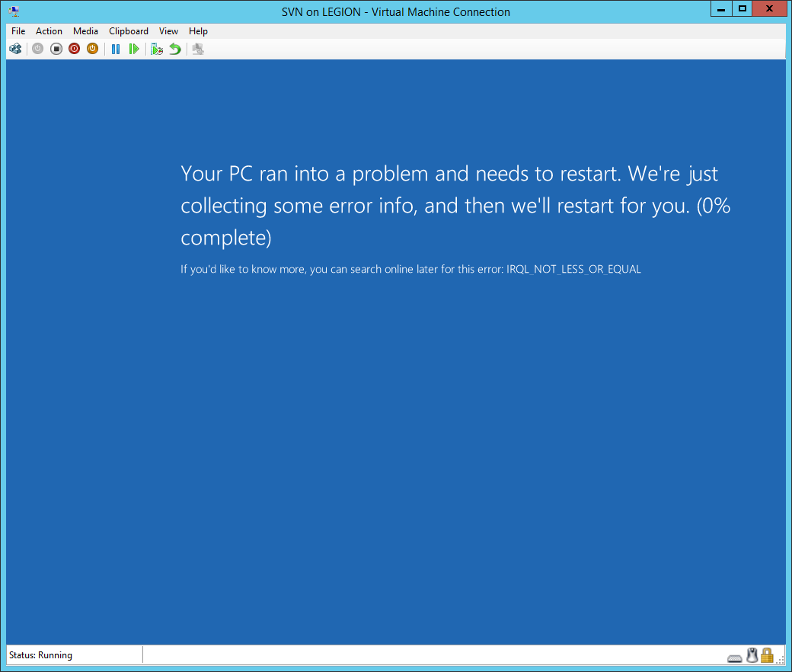Expand the Clipboard menu
792x672 pixels.
[x=129, y=31]
